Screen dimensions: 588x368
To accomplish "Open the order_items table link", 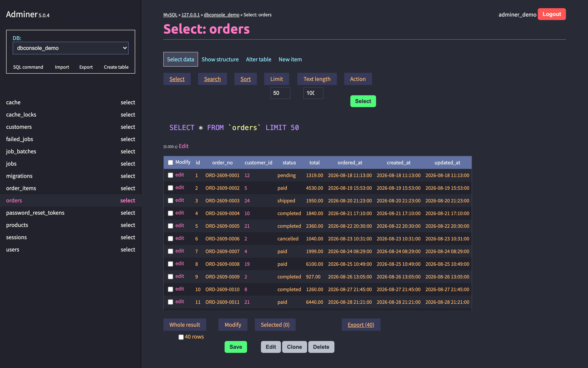I will [x=21, y=188].
